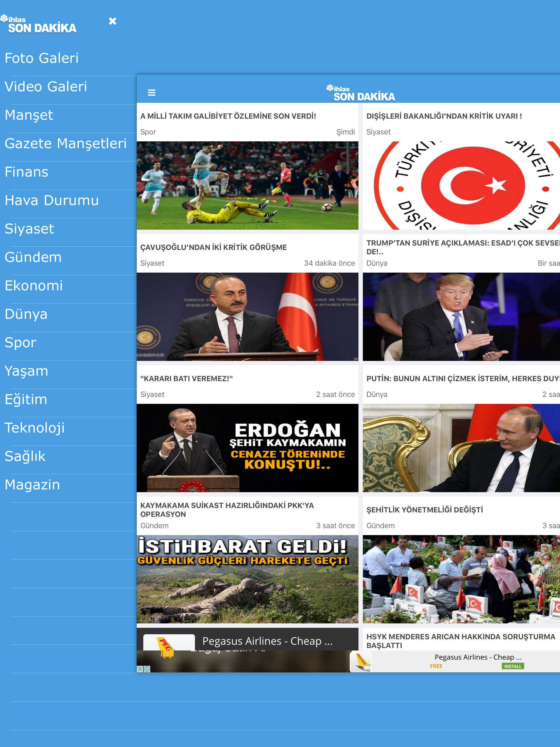Open the Milli Takım football match thumbnail
This screenshot has height=747, width=560.
point(247,185)
